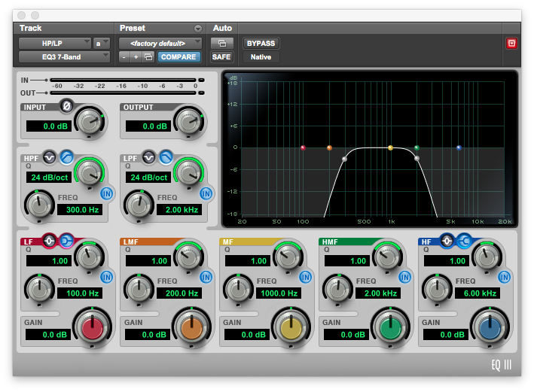Select the LF band peak filter icon
Viewport: 534px width, 392px height.
click(50, 242)
